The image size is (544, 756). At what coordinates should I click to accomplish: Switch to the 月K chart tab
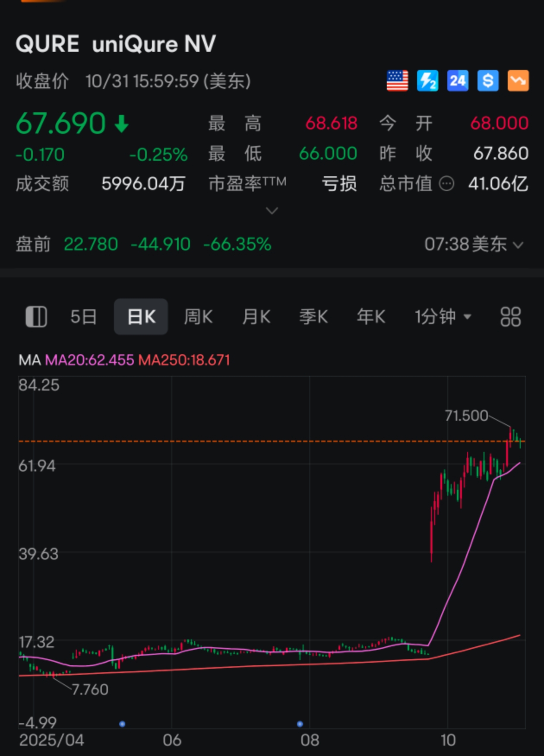pos(256,317)
